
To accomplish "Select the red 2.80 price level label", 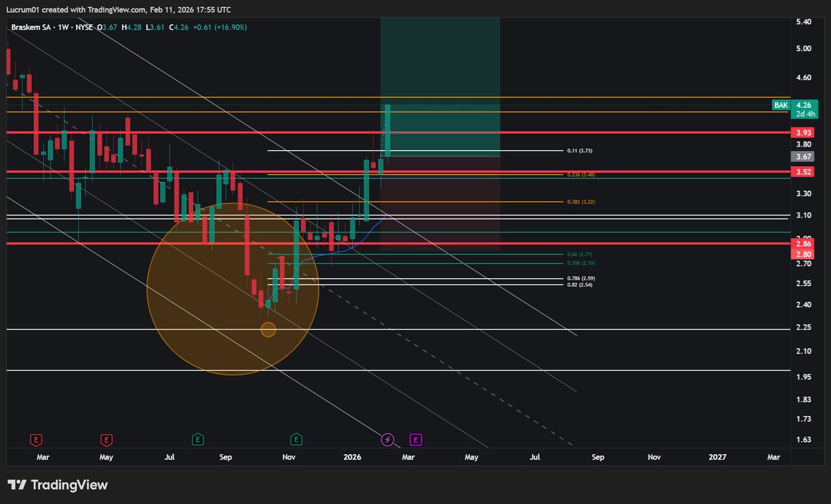I will pos(803,254).
